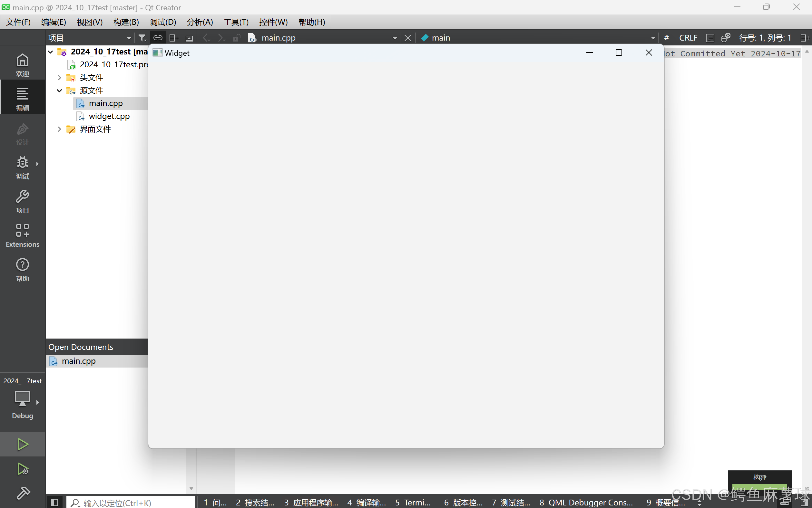Image resolution: width=812 pixels, height=508 pixels.
Task: Open the 调试(D) menu
Action: tap(163, 22)
